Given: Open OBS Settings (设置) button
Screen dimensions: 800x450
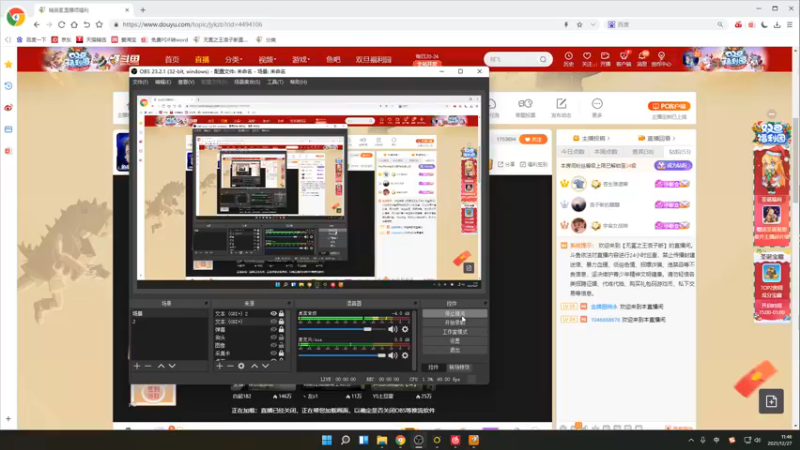Looking at the screenshot, I should pyautogui.click(x=455, y=341).
